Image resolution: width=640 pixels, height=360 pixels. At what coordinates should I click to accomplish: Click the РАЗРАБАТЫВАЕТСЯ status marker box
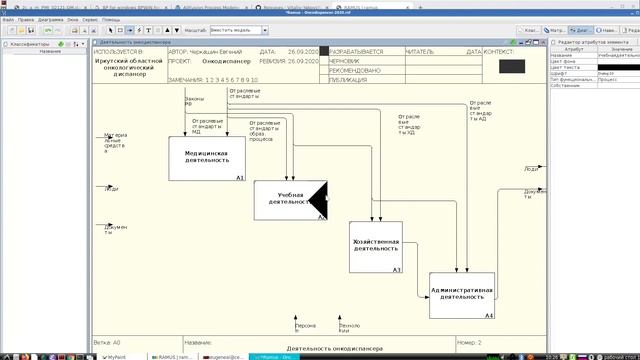[324, 51]
